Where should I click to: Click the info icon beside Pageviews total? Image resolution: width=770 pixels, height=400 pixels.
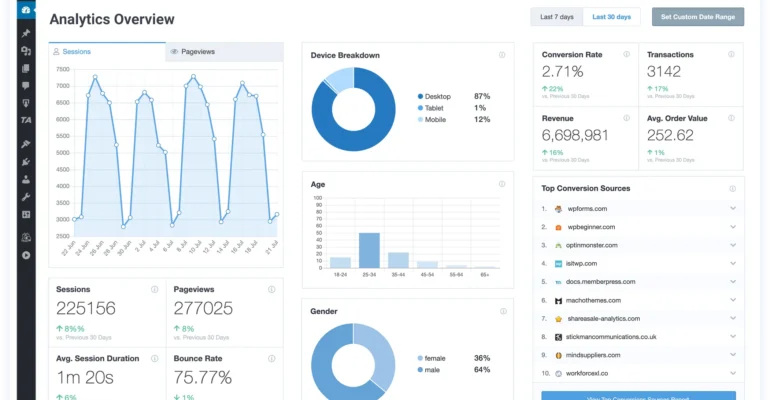tap(272, 290)
